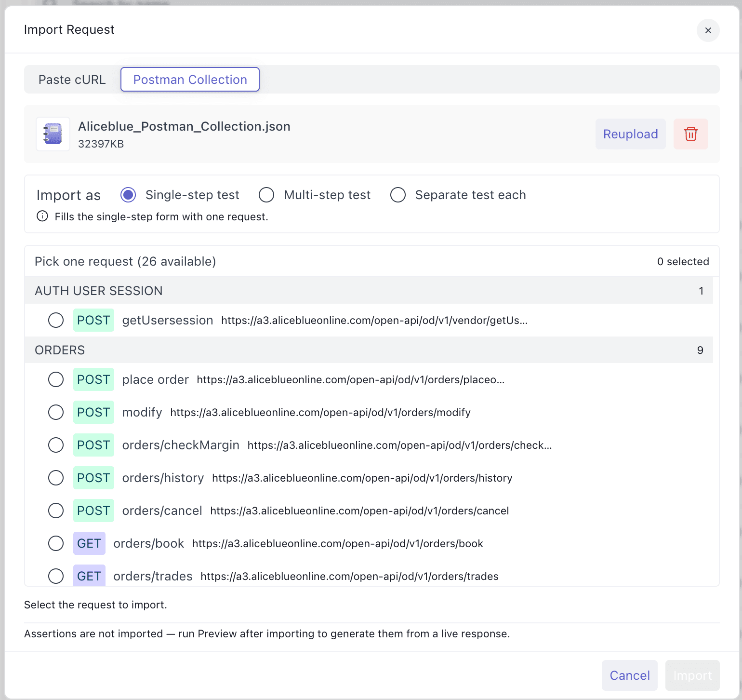
Task: Switch to the Paste cURL tab
Action: [x=72, y=80]
